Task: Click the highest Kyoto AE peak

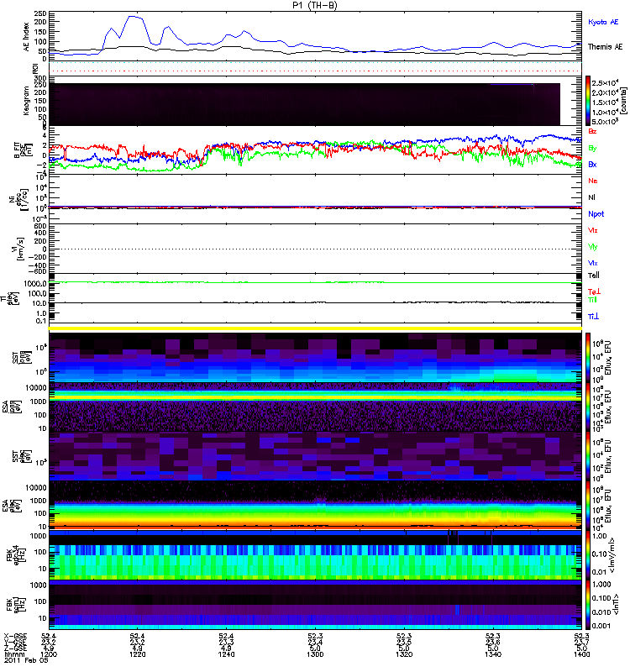Action: coord(132,16)
